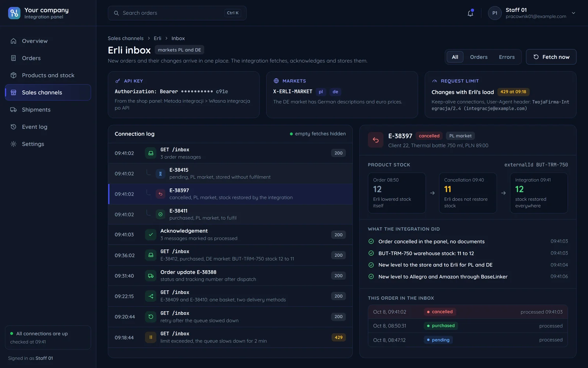Click the Markets globe icon
The height and width of the screenshot is (368, 588).
[x=276, y=81]
